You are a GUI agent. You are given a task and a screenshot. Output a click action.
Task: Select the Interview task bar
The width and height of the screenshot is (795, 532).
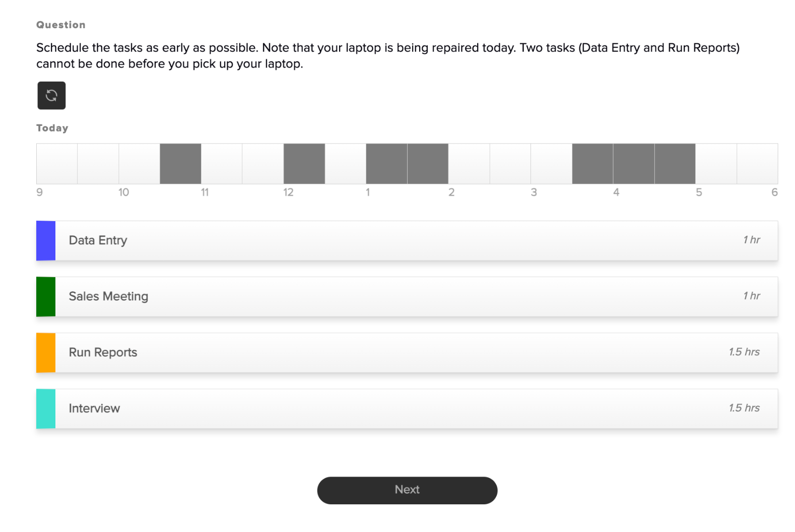(407, 409)
